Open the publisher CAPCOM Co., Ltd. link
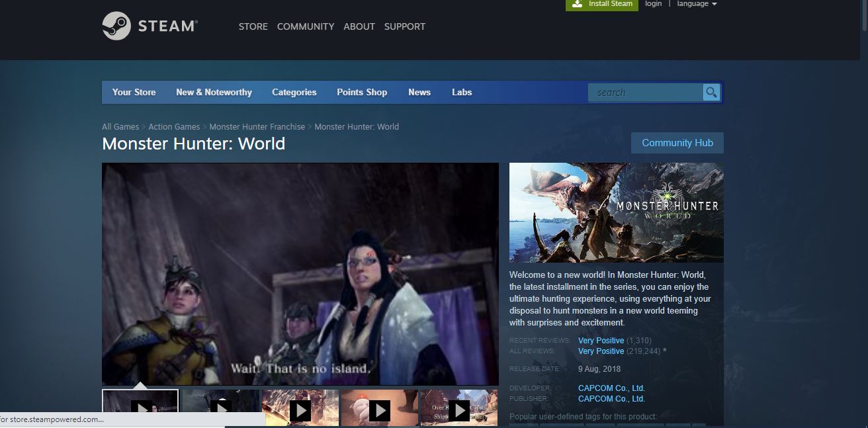This screenshot has height=428, width=868. [x=611, y=399]
